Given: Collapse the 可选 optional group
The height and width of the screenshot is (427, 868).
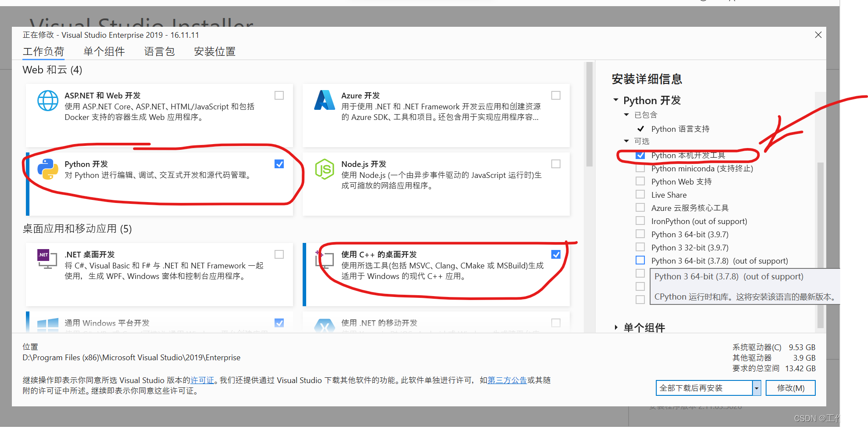Looking at the screenshot, I should [626, 141].
